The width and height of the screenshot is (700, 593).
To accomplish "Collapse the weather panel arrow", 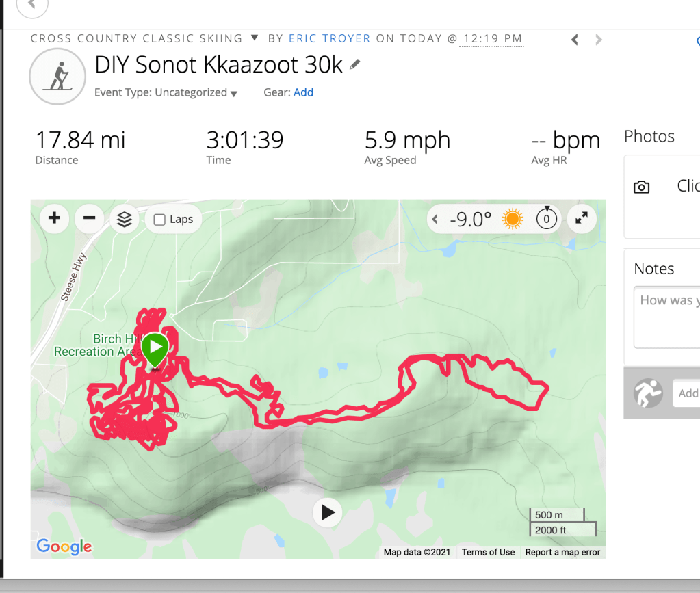I will [x=435, y=220].
